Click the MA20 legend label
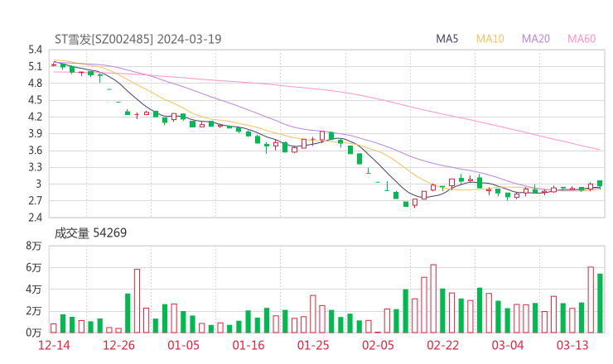The image size is (613, 364). (536, 39)
